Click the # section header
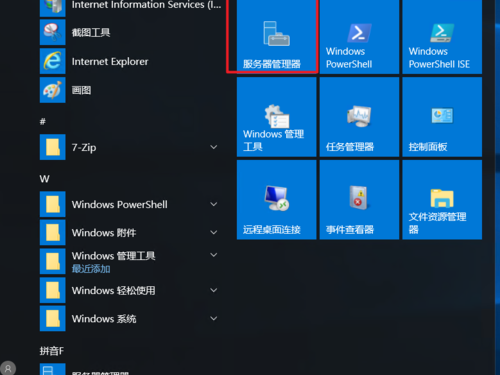 43,121
